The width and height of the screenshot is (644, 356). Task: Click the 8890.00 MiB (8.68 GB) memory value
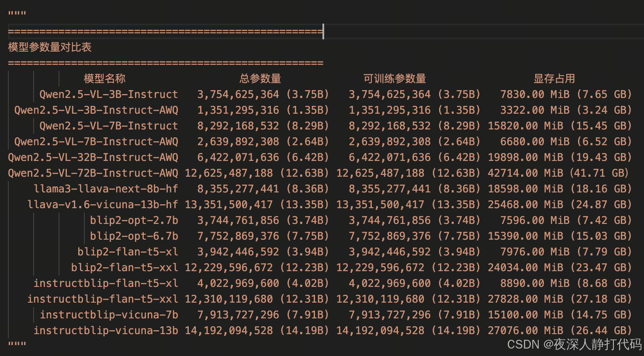(566, 283)
